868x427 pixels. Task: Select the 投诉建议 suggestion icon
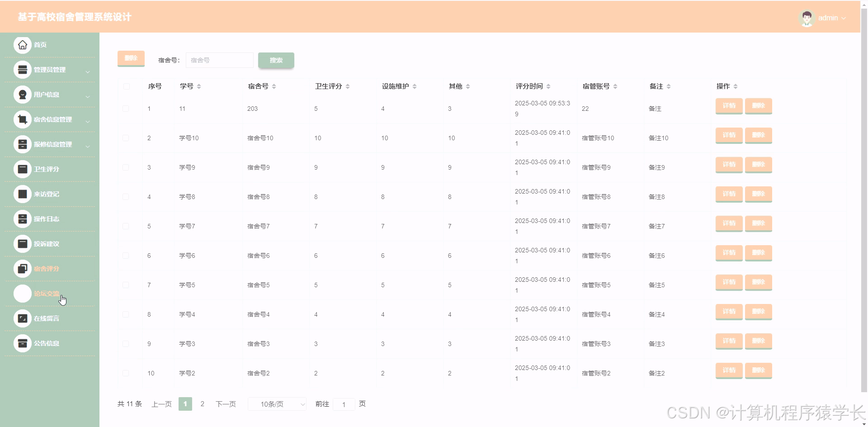coord(22,243)
